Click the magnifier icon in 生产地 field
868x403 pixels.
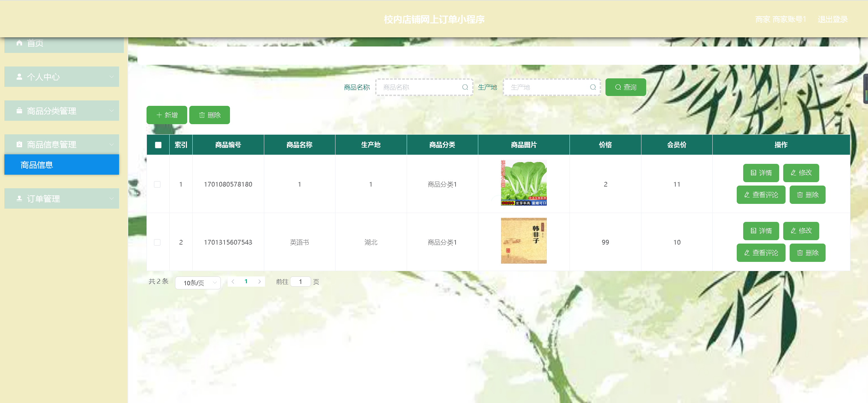coord(593,87)
